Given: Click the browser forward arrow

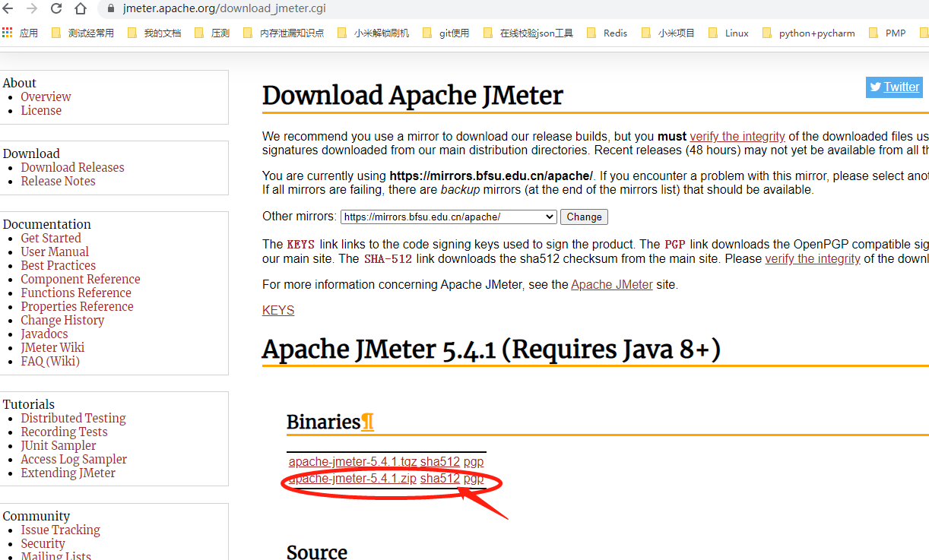Looking at the screenshot, I should pos(32,9).
